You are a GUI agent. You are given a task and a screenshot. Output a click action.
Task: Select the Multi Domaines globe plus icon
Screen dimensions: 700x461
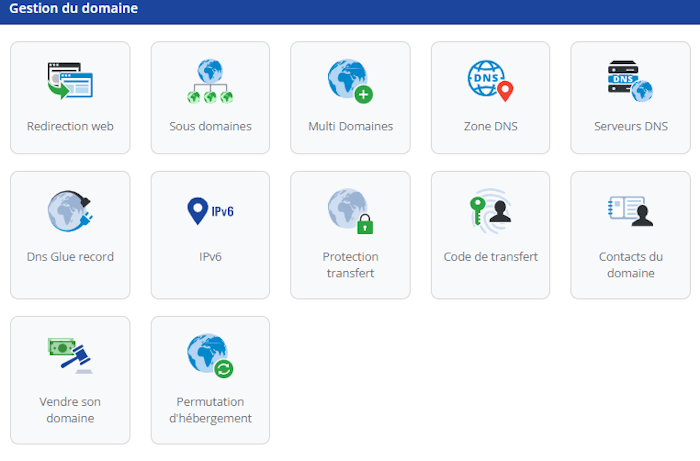click(x=350, y=81)
